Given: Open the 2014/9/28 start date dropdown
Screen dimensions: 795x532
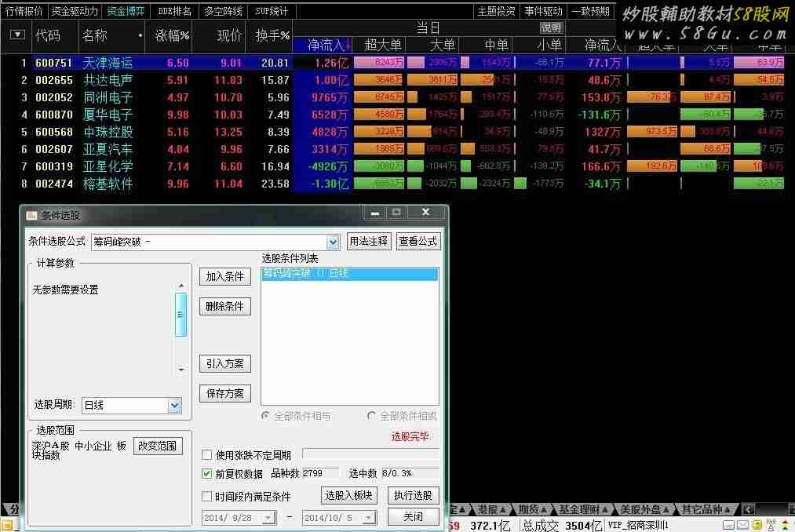Looking at the screenshot, I should point(268,518).
